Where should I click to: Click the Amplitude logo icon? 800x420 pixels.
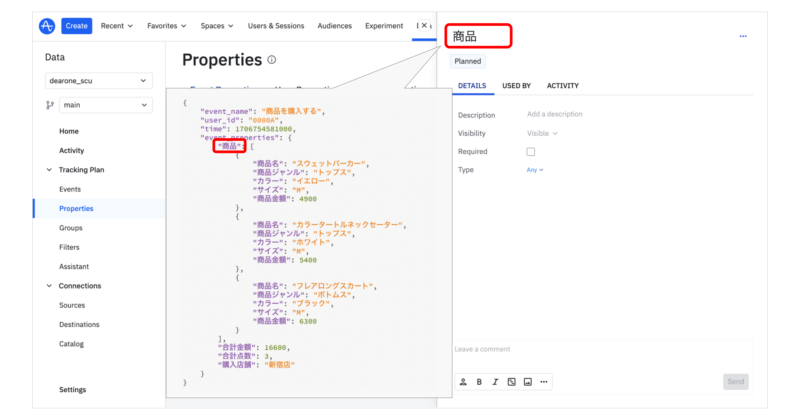click(x=47, y=26)
